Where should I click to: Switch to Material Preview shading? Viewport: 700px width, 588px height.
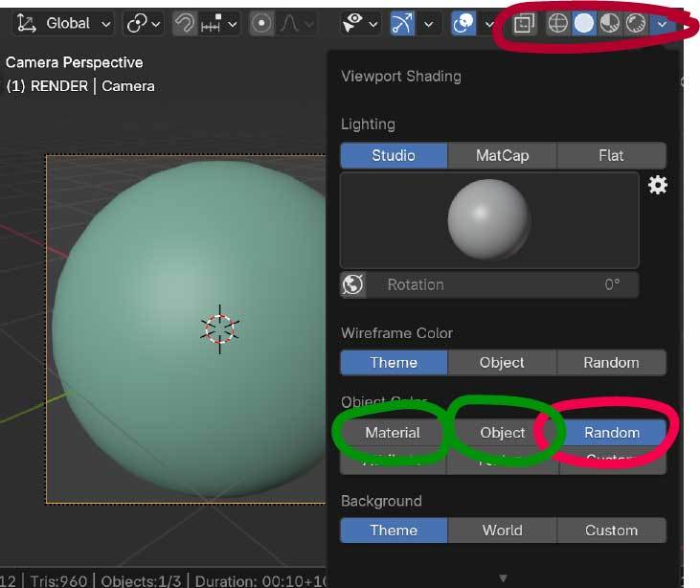pyautogui.click(x=610, y=23)
